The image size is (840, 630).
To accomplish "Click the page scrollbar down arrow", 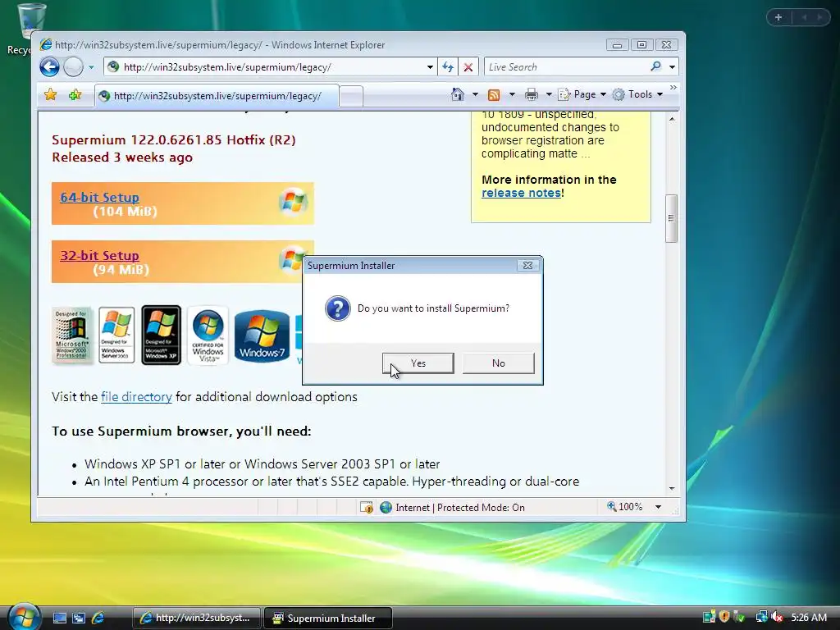I will [672, 489].
